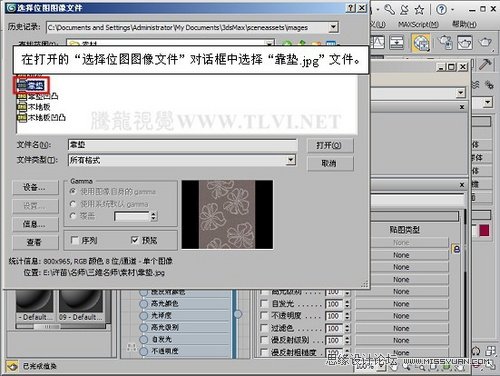Click the red color swatch in command panel

click(484, 231)
